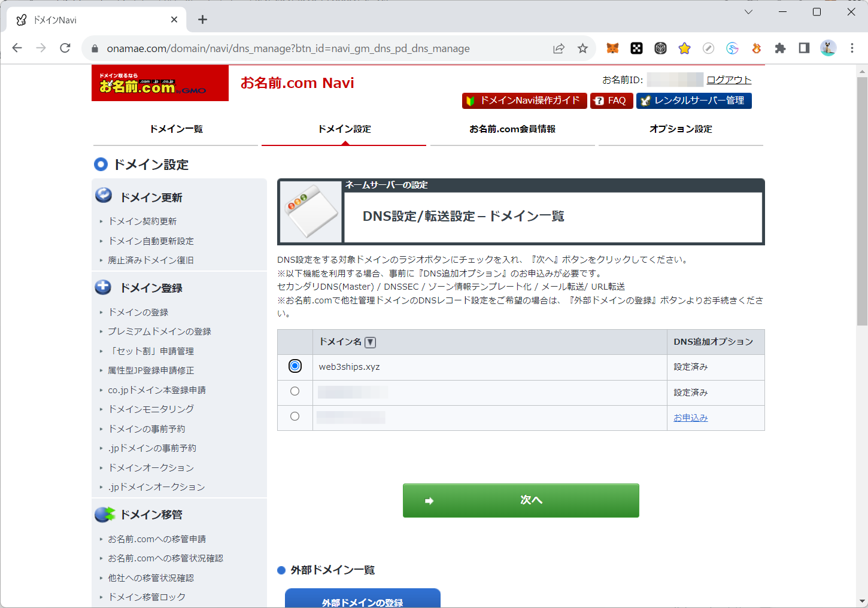Click the お名前.com logo

160,83
